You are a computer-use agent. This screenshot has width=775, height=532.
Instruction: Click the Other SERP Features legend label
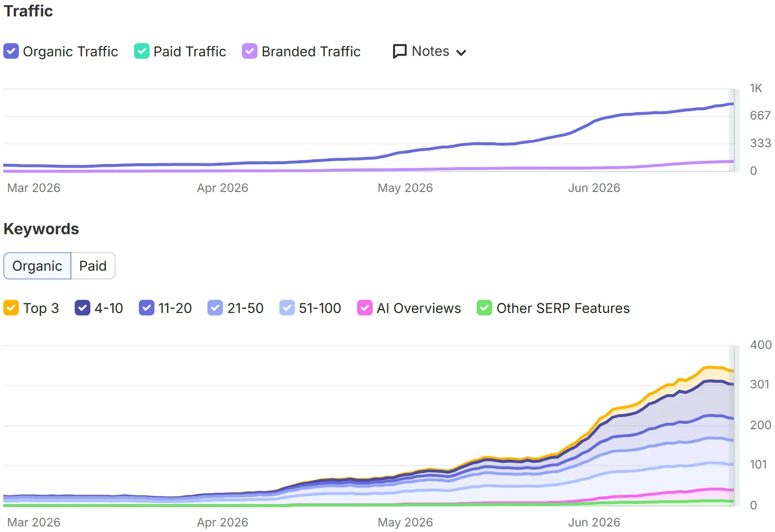click(x=563, y=309)
